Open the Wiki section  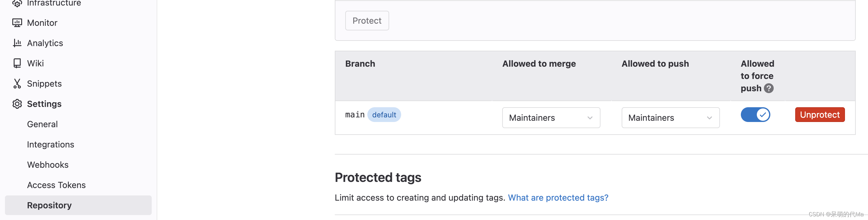click(x=35, y=63)
